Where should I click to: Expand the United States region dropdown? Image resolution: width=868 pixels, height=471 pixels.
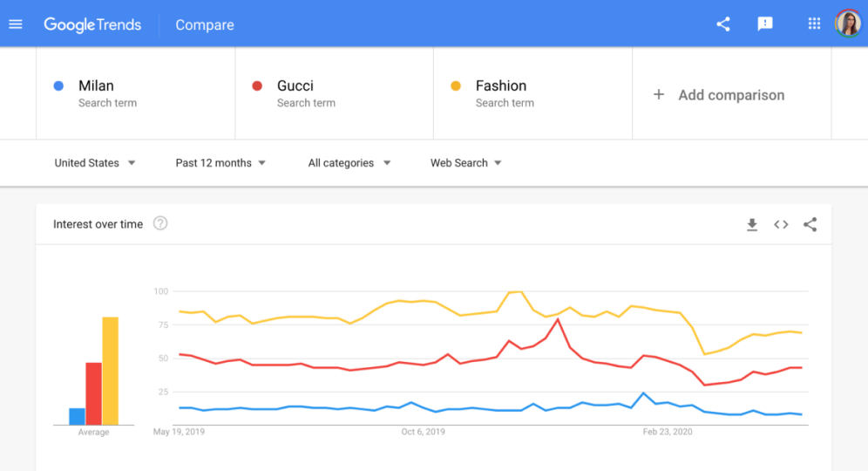[95, 163]
